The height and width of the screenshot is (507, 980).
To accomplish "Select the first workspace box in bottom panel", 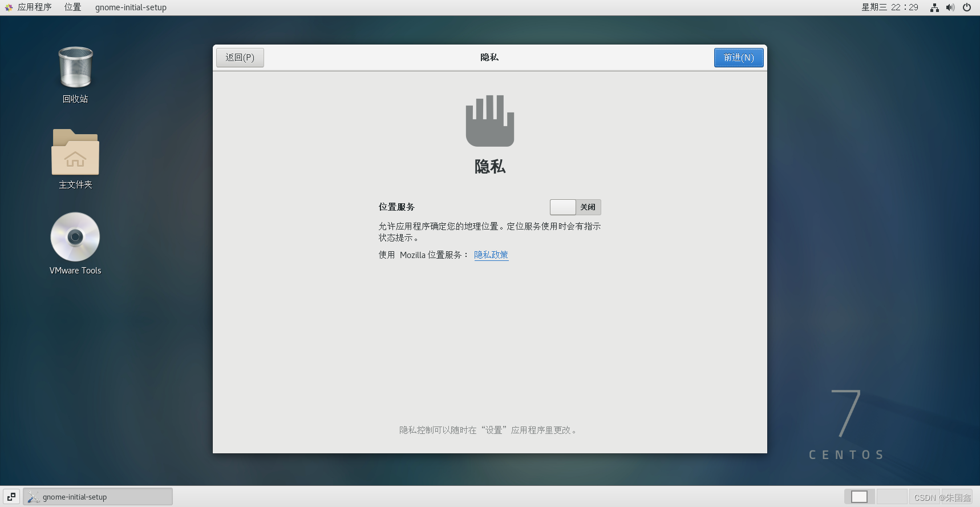I will pos(859,497).
